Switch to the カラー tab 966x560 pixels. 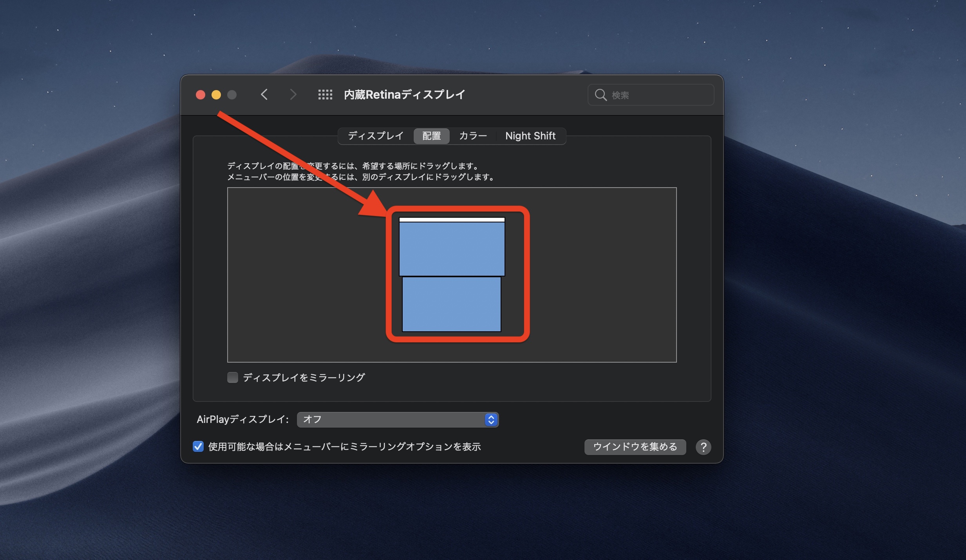click(473, 136)
